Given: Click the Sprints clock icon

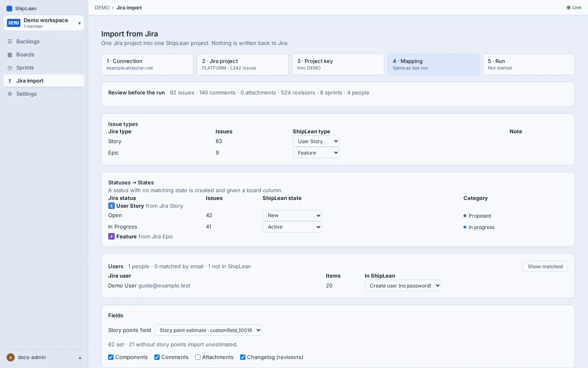Looking at the screenshot, I should tap(10, 68).
